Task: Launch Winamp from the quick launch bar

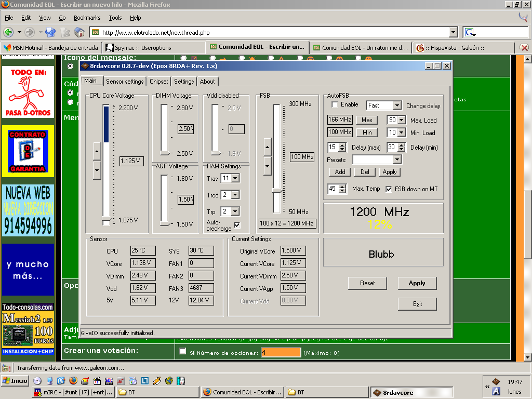Action: tap(156, 381)
